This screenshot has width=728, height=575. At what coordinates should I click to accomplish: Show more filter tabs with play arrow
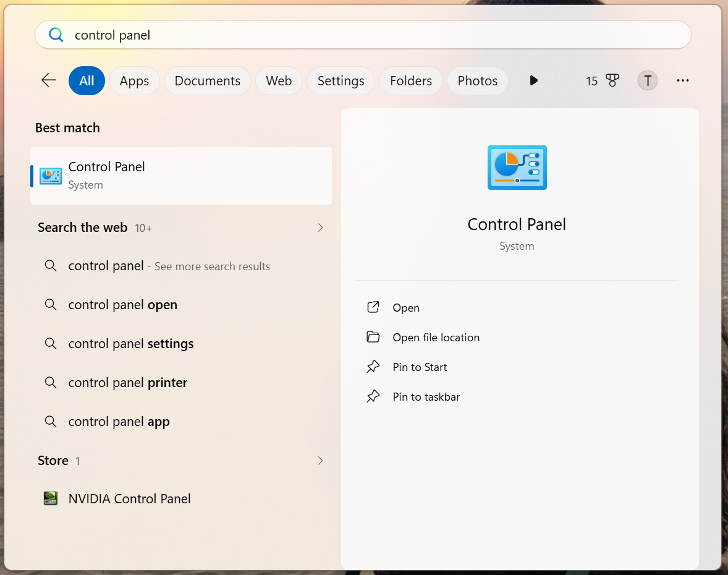(533, 80)
